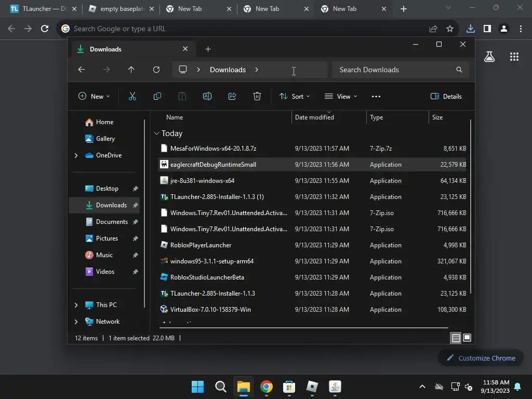Open the Chrome icon on the taskbar
This screenshot has height=399, width=532.
point(267,387)
